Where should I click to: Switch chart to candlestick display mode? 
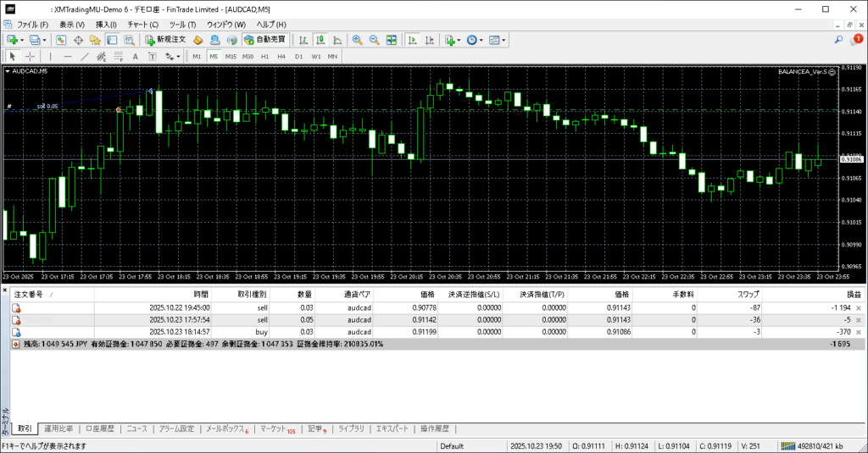(321, 40)
